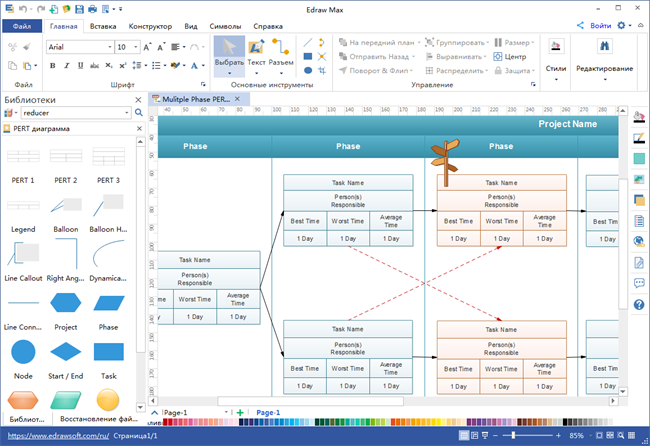The image size is (650, 446).
Task: Open help via the question mark sidebar icon
Action: [x=639, y=304]
